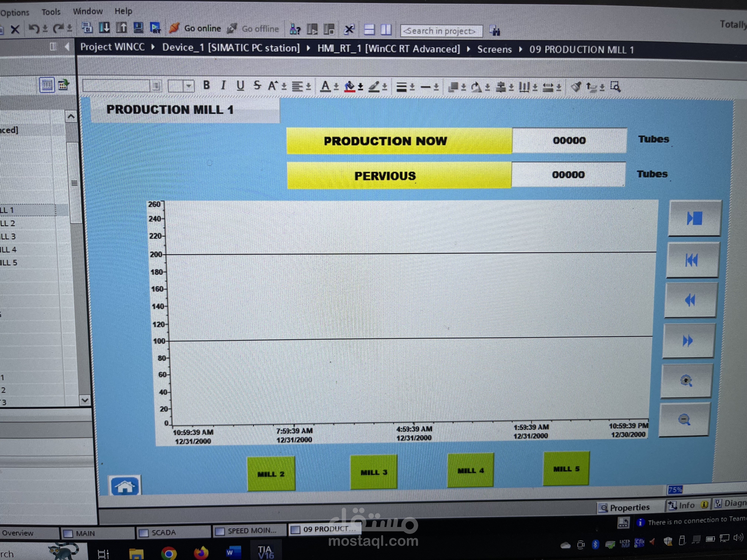Viewport: 747px width, 560px height.
Task: Click the font name input field
Action: pos(117,86)
